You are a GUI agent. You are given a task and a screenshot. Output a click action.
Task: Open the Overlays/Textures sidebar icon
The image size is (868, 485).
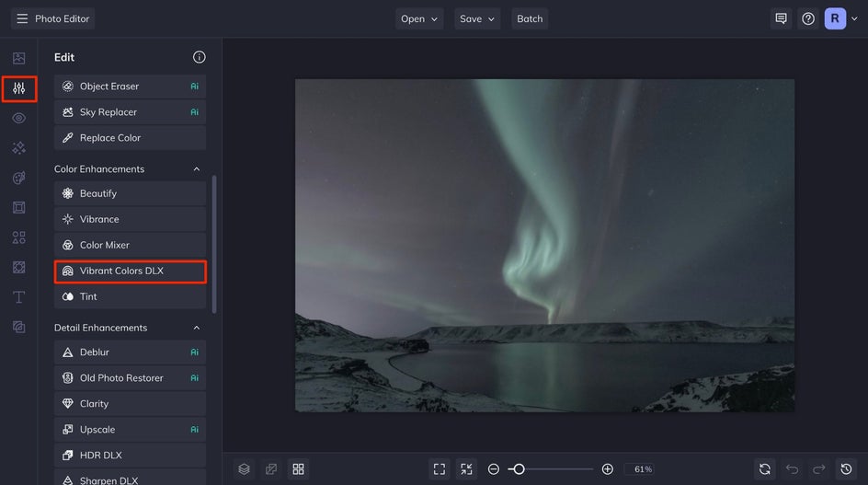(18, 267)
